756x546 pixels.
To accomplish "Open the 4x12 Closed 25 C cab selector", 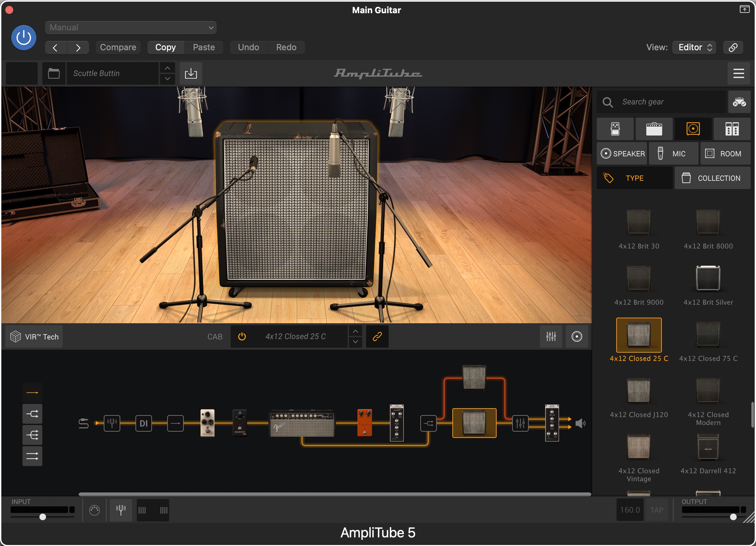I will [x=295, y=337].
